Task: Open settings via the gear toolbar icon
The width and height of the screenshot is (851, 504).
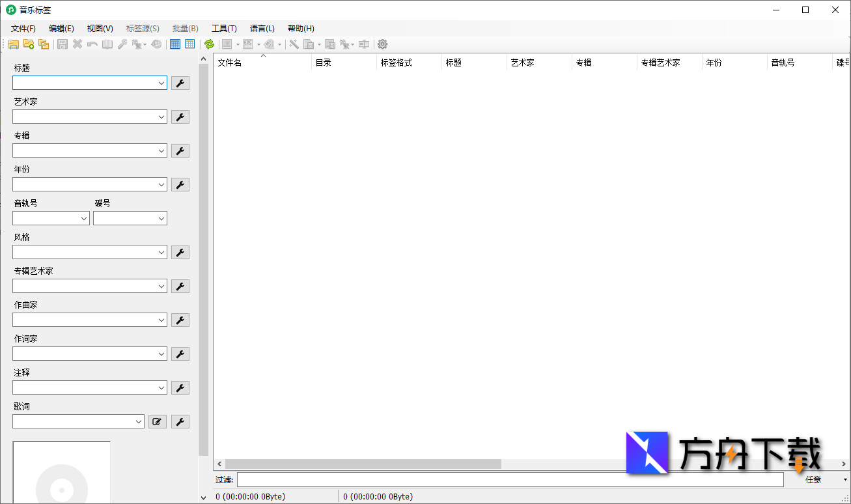Action: [383, 44]
